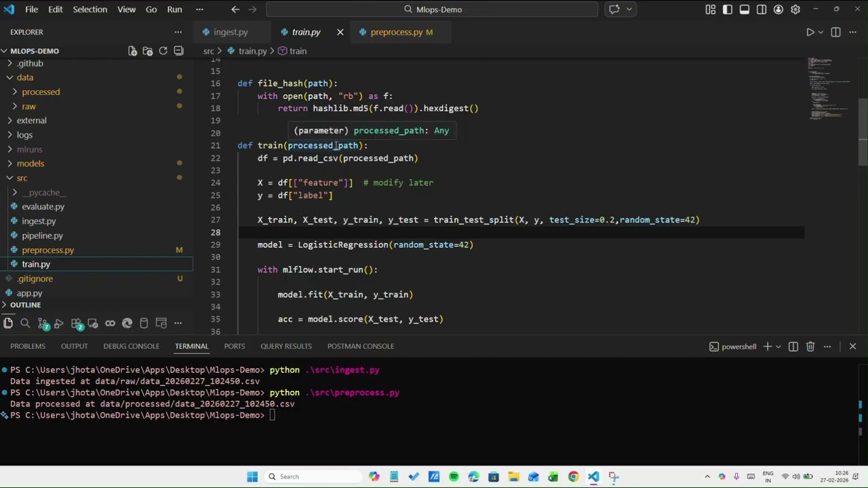Image resolution: width=868 pixels, height=488 pixels.
Task: Open the Extensions view with badge 2
Action: tap(76, 323)
